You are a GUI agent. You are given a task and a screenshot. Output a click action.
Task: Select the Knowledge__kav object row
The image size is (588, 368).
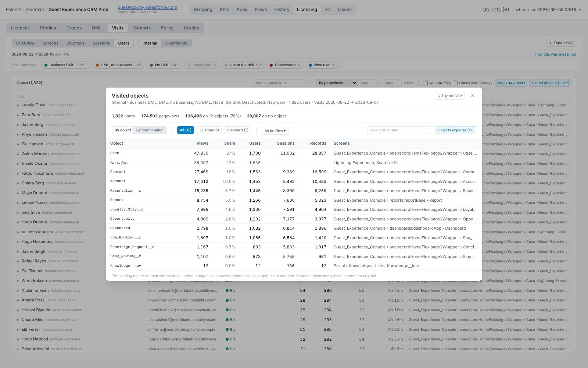coord(294,266)
